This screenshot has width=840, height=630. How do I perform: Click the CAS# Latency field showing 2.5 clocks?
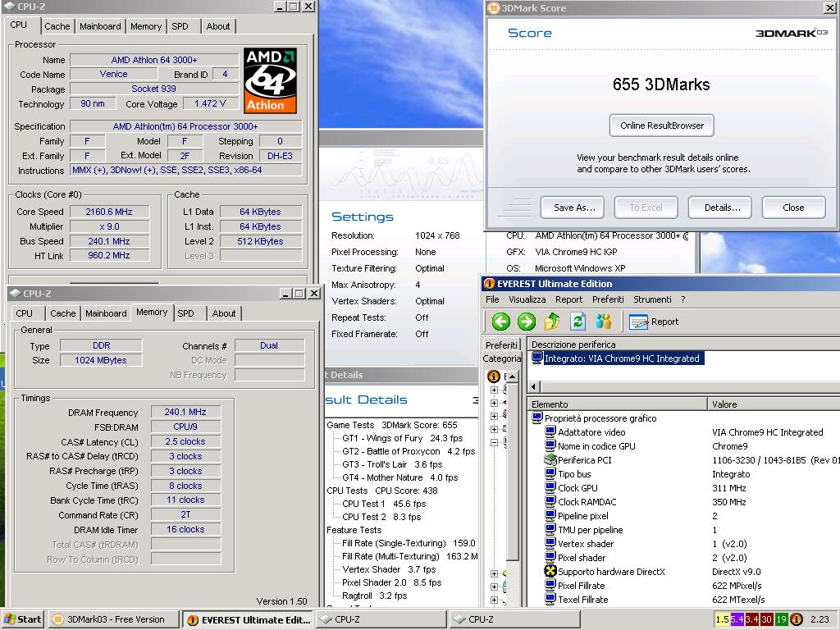(x=185, y=441)
